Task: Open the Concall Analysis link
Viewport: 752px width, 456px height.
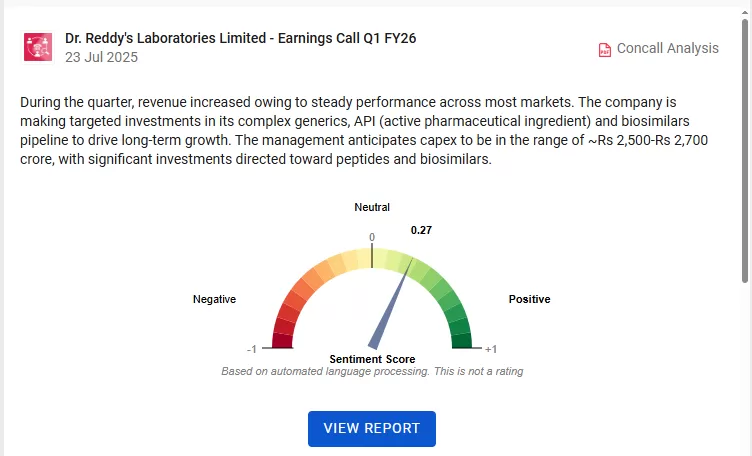Action: 667,48
